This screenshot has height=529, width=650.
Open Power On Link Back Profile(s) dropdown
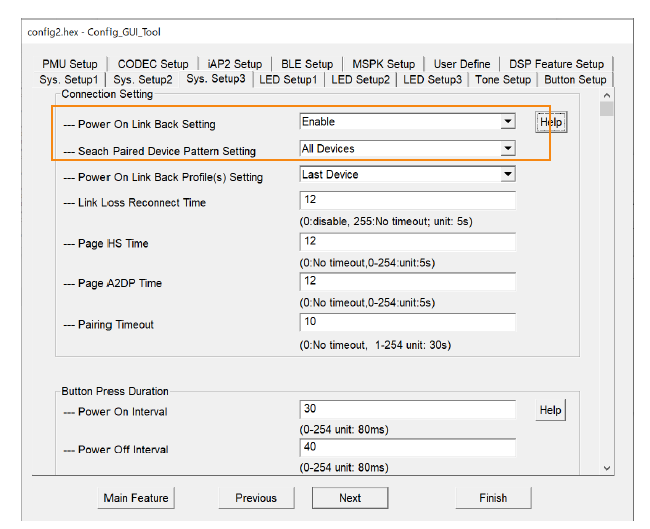click(x=508, y=175)
